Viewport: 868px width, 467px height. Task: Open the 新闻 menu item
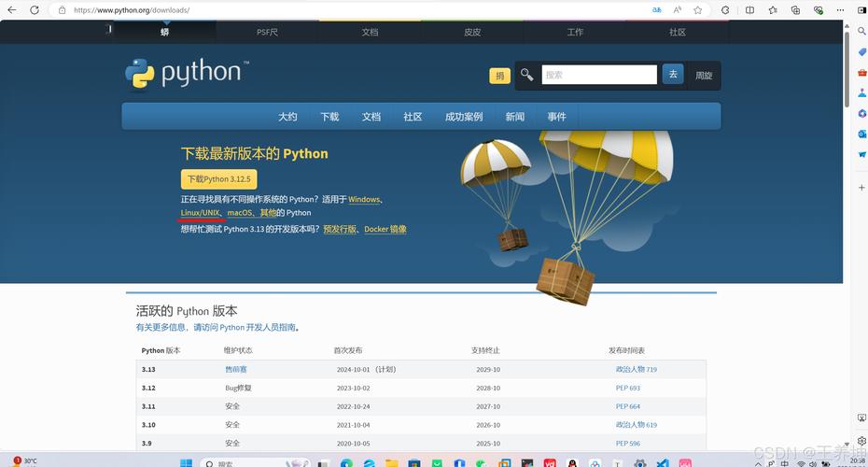pos(515,117)
